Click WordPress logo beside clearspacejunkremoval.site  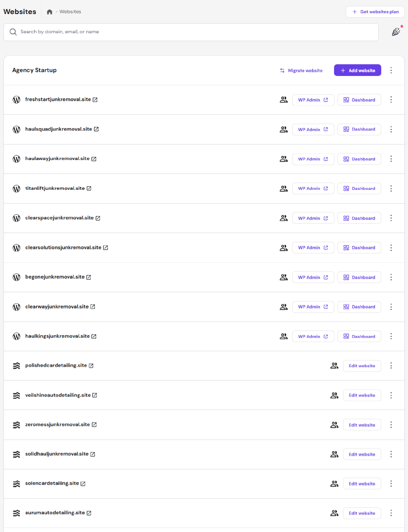point(17,218)
